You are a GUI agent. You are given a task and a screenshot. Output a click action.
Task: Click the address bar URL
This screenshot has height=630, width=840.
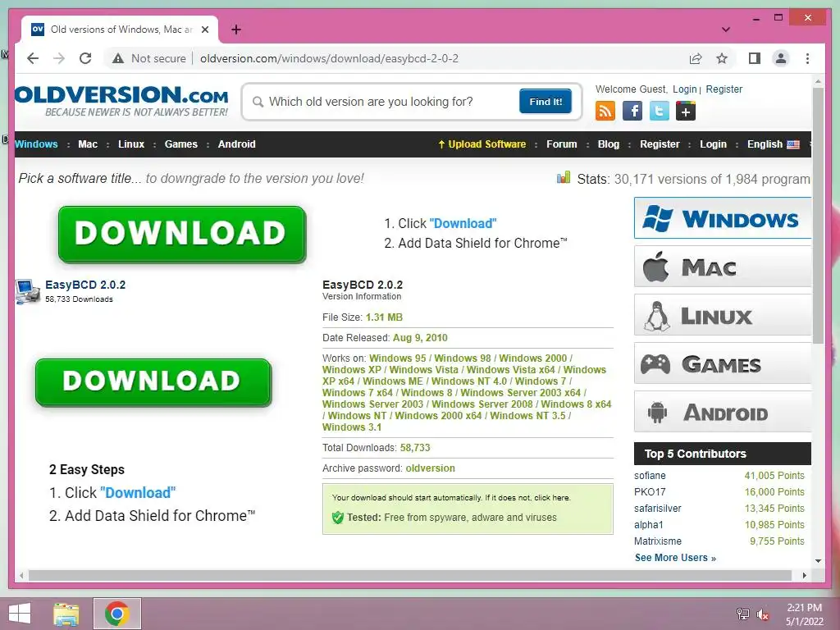(330, 58)
